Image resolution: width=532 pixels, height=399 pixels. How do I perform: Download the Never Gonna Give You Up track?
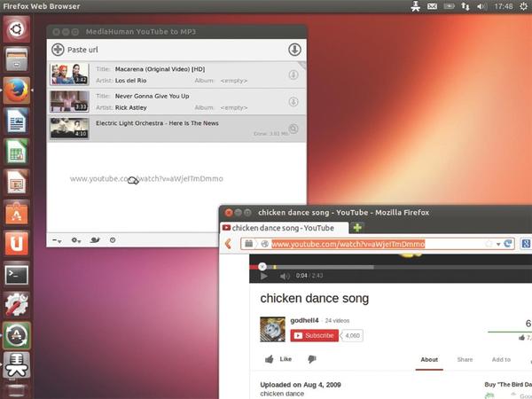pos(293,102)
